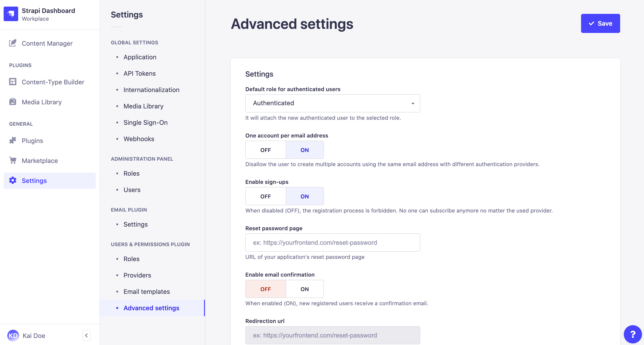Click the Plugins icon
Screen dimensions: 644x345
pos(13,140)
